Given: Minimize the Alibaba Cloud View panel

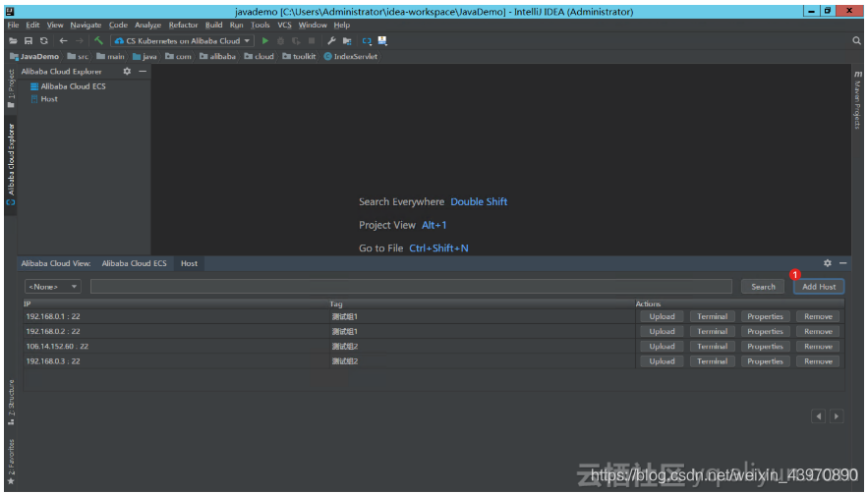Looking at the screenshot, I should pyautogui.click(x=842, y=263).
